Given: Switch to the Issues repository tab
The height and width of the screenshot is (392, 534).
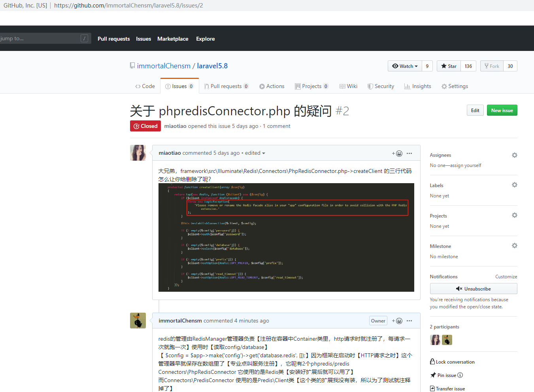Looking at the screenshot, I should (179, 86).
